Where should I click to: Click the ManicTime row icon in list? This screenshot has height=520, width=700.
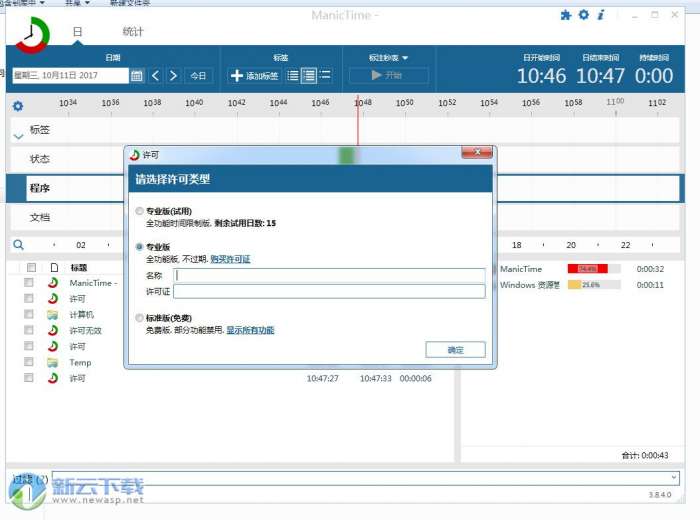coord(53,283)
